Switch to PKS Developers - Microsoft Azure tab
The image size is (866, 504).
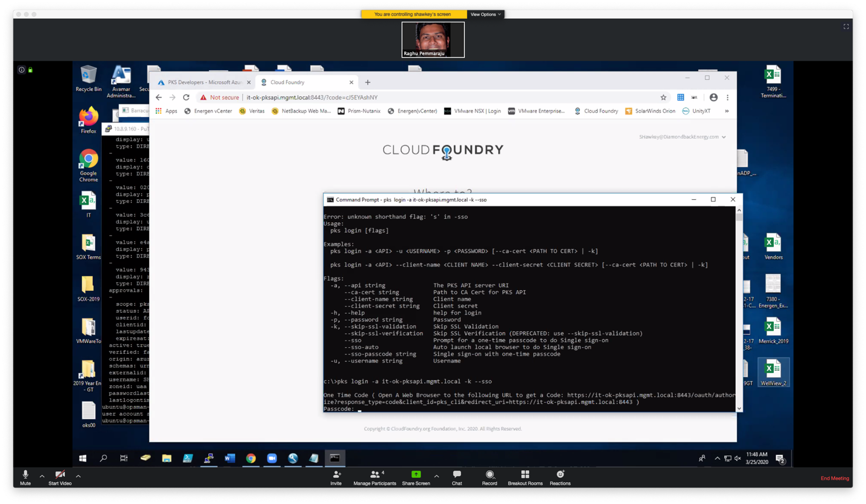click(x=203, y=82)
